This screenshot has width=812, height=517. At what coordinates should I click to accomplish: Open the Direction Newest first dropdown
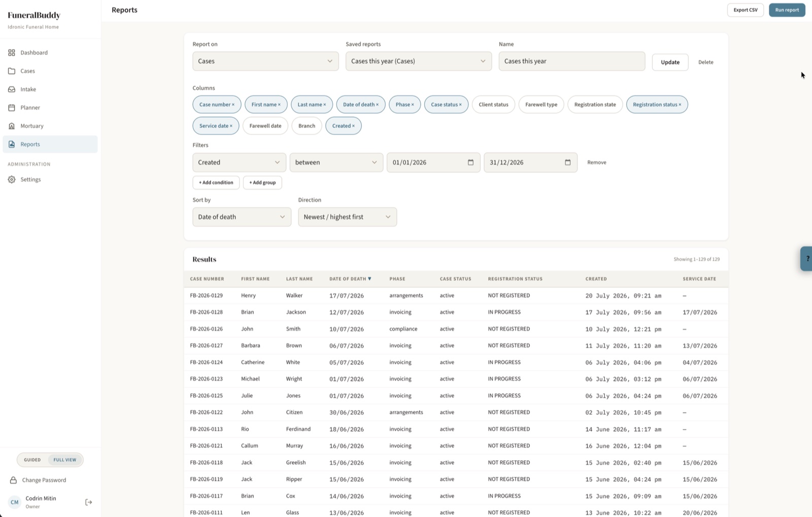tap(348, 217)
